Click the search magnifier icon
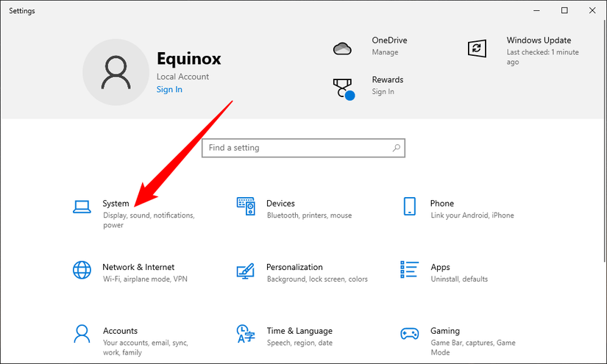Viewport: 607px width, 364px height. click(397, 148)
